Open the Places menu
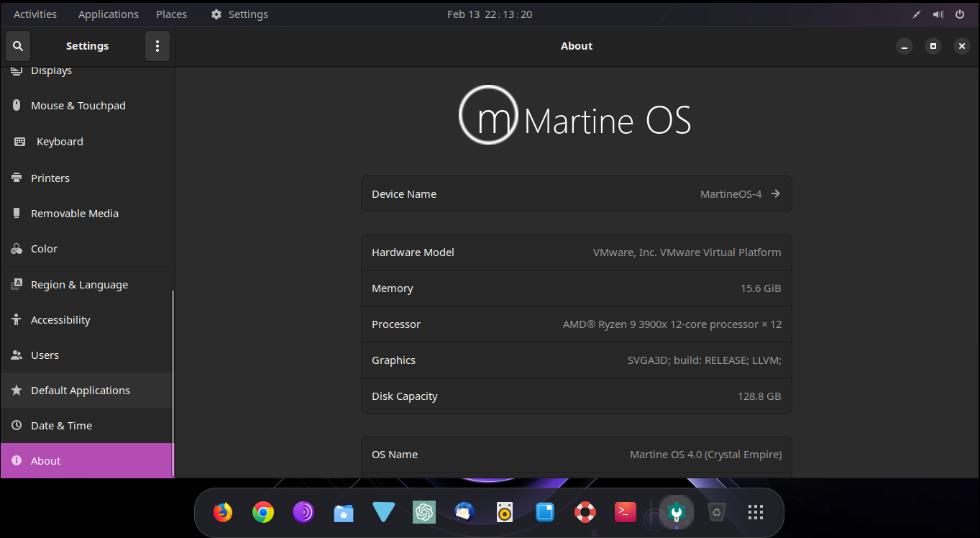Image resolution: width=980 pixels, height=538 pixels. coord(171,14)
